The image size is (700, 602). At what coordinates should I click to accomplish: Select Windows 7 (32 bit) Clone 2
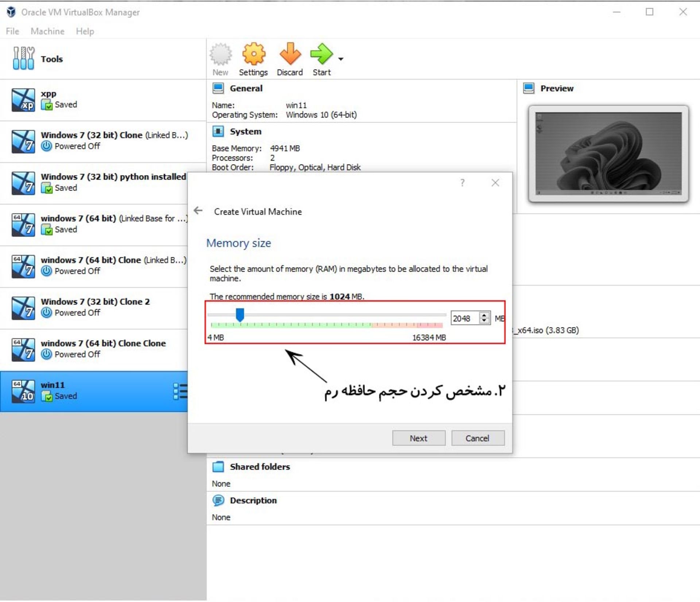click(x=94, y=308)
